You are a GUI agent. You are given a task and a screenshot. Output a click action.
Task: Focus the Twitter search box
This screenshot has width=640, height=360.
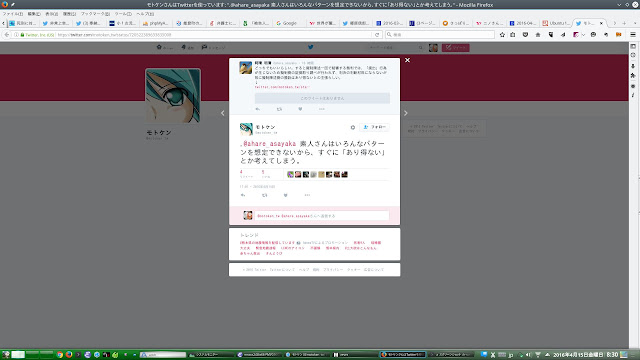[395, 48]
